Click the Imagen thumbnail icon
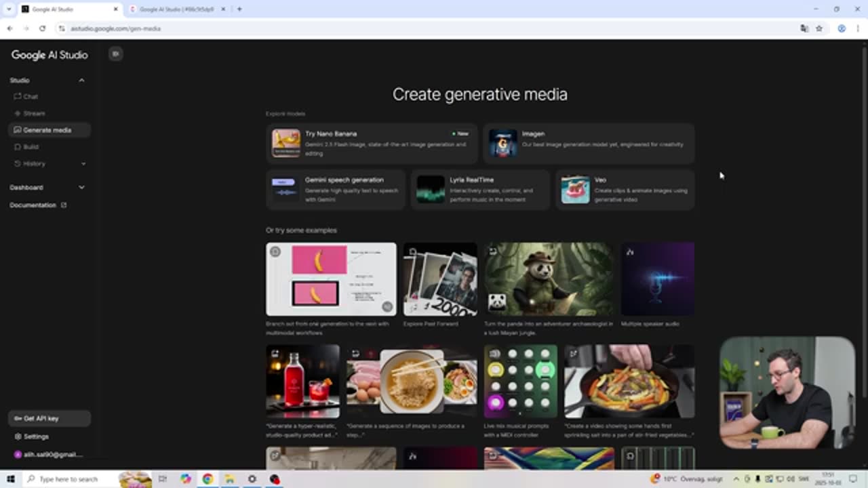Image resolution: width=868 pixels, height=488 pixels. (503, 144)
